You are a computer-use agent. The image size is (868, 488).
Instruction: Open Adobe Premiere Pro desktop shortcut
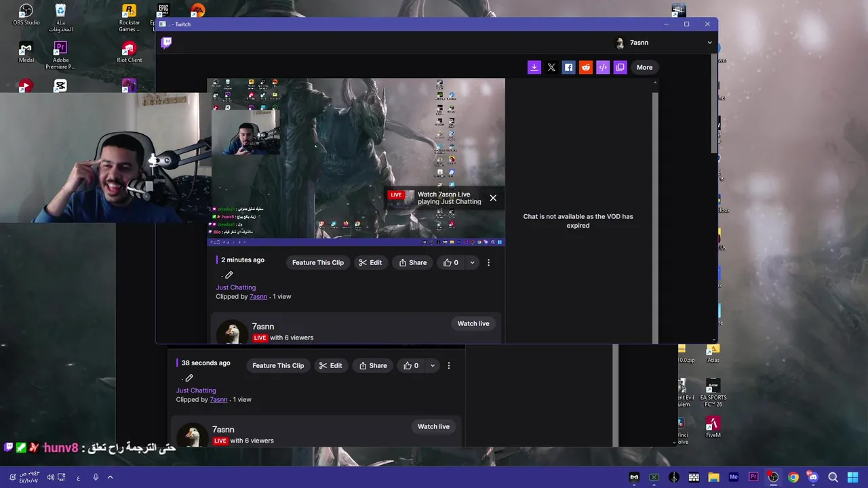pyautogui.click(x=60, y=55)
